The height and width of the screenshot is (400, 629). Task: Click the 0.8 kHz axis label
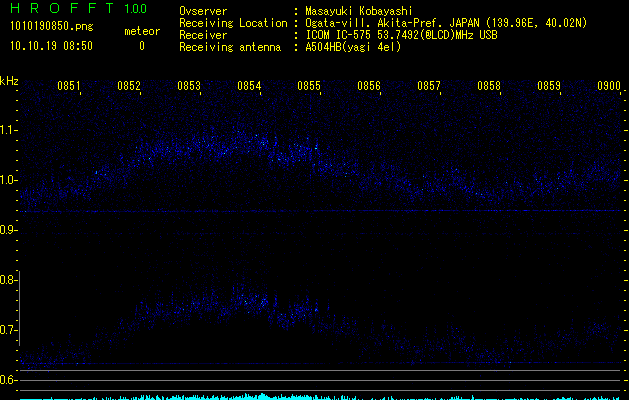pos(8,280)
